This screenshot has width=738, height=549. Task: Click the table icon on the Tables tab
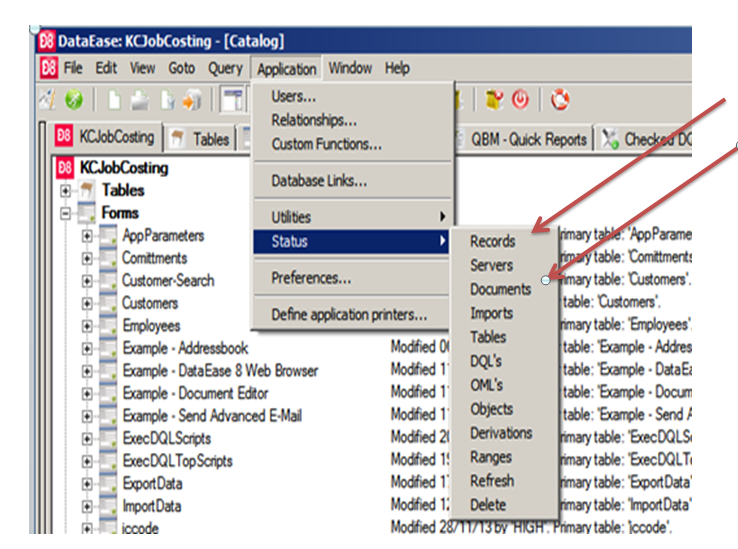pyautogui.click(x=177, y=138)
